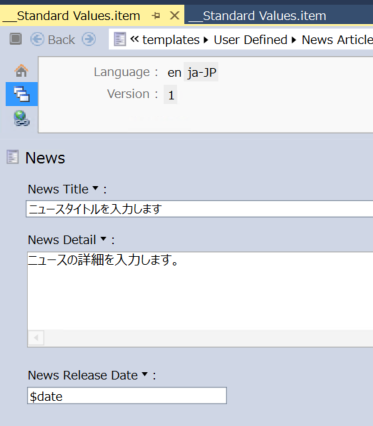Click the versions sidebar icon

(22, 94)
